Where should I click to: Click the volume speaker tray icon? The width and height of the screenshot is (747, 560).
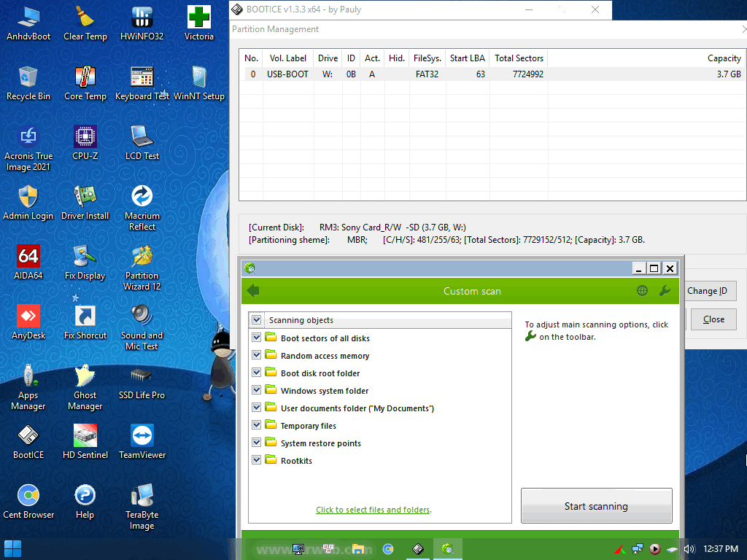(689, 549)
